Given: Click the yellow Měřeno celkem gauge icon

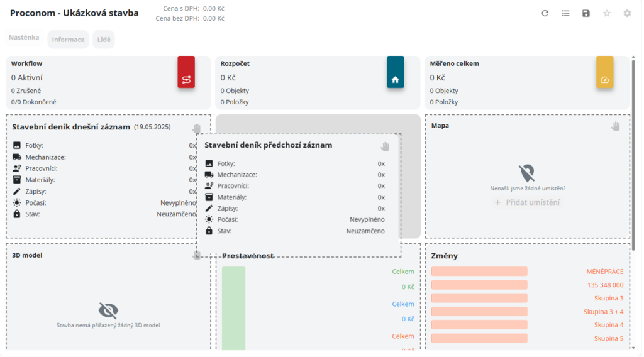Looking at the screenshot, I should point(604,79).
